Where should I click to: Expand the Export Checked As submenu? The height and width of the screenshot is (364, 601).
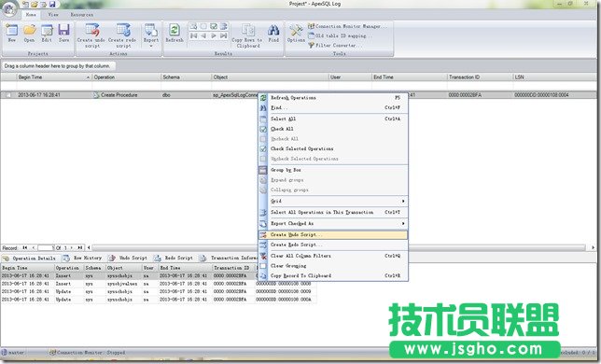coord(333,223)
